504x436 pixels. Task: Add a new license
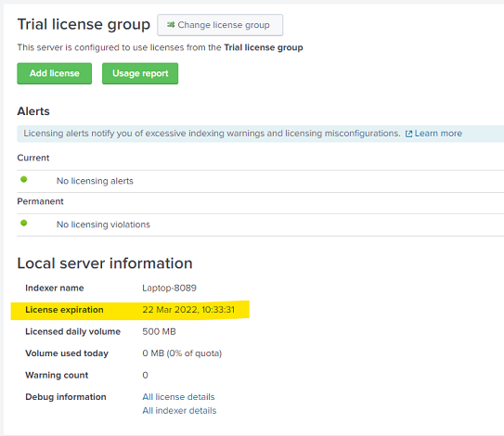pos(55,73)
